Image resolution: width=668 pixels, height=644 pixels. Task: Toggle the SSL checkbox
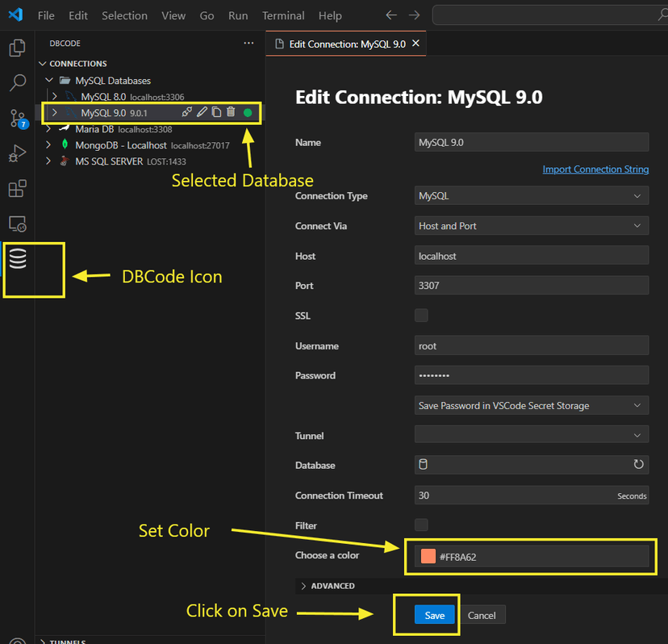click(421, 316)
